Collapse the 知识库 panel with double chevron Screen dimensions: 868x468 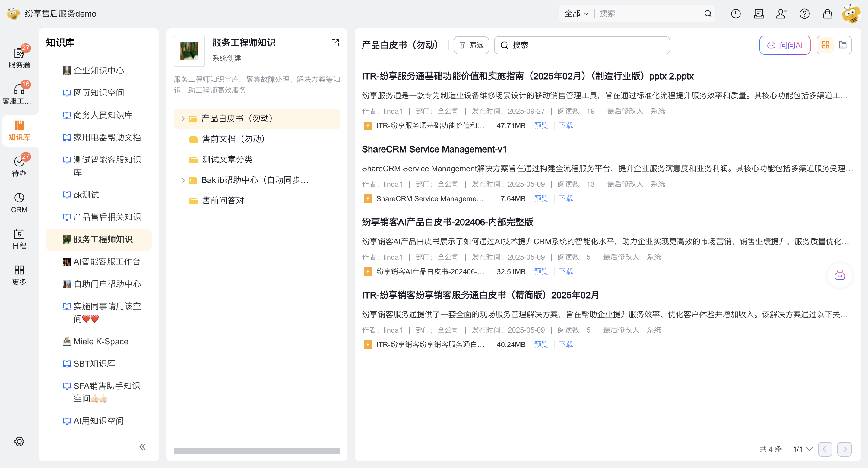pyautogui.click(x=142, y=447)
